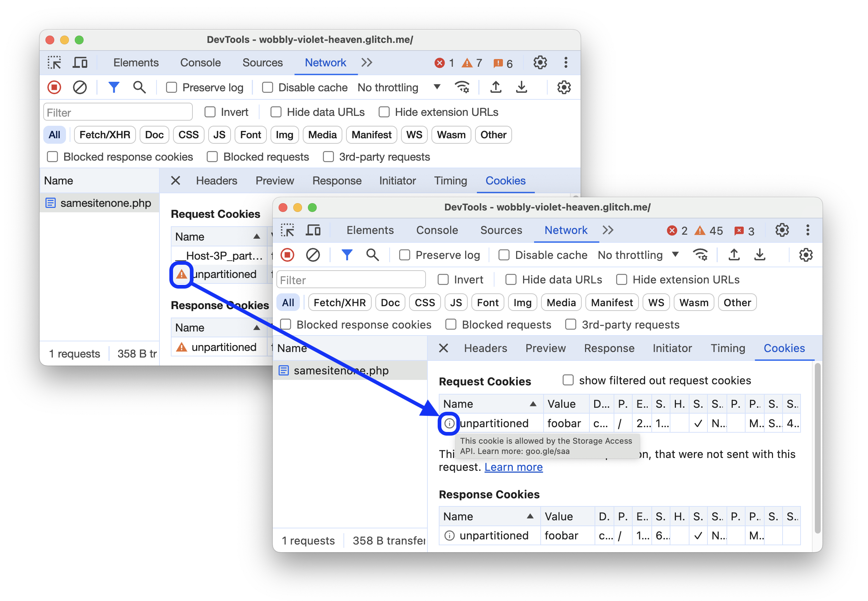This screenshot has width=868, height=601.
Task: Switch to the Headers tab in Cookies panel
Action: coord(485,348)
